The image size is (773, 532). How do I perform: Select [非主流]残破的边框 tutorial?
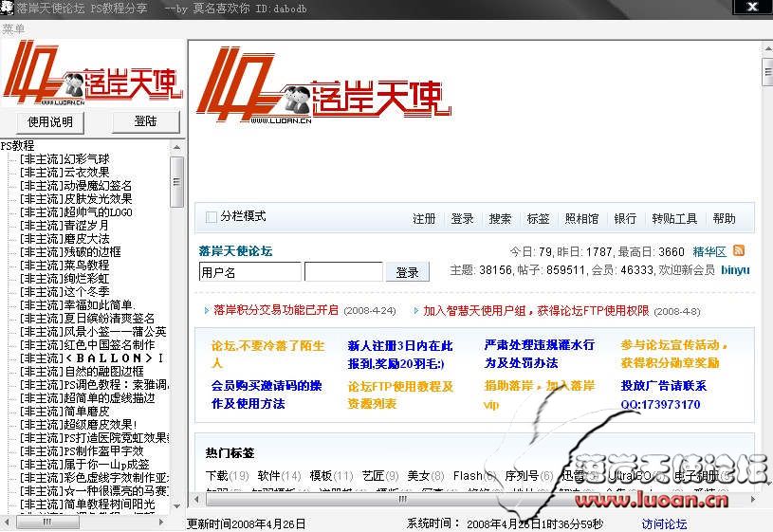70,252
